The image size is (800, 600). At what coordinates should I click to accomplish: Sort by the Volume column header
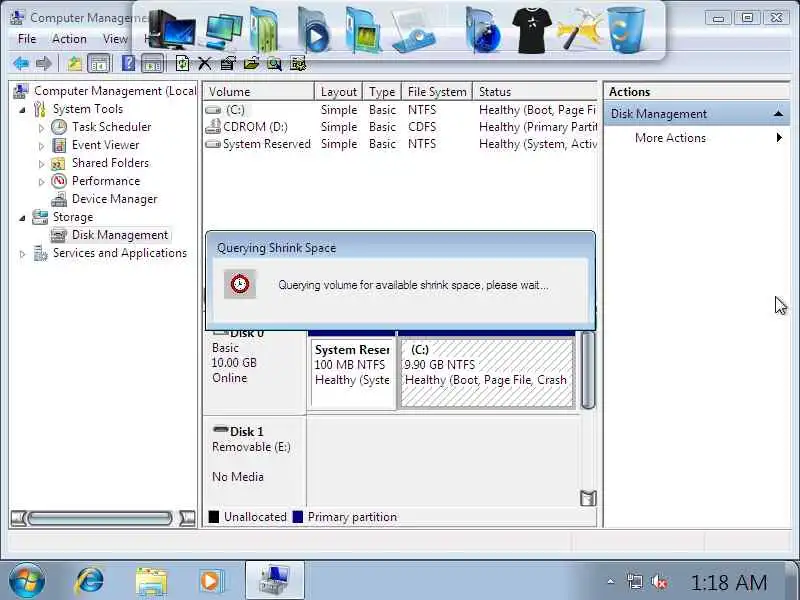tap(259, 91)
